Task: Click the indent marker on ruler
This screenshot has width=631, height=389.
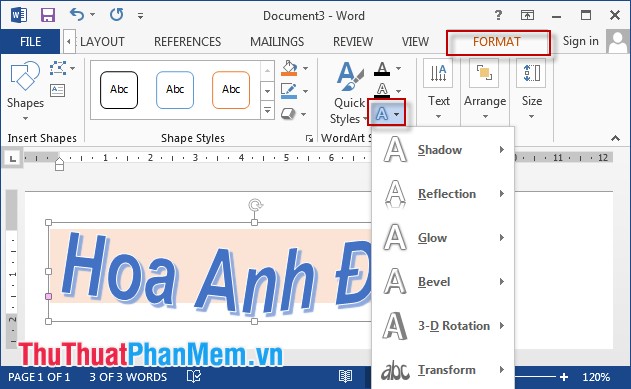Action: click(x=59, y=164)
